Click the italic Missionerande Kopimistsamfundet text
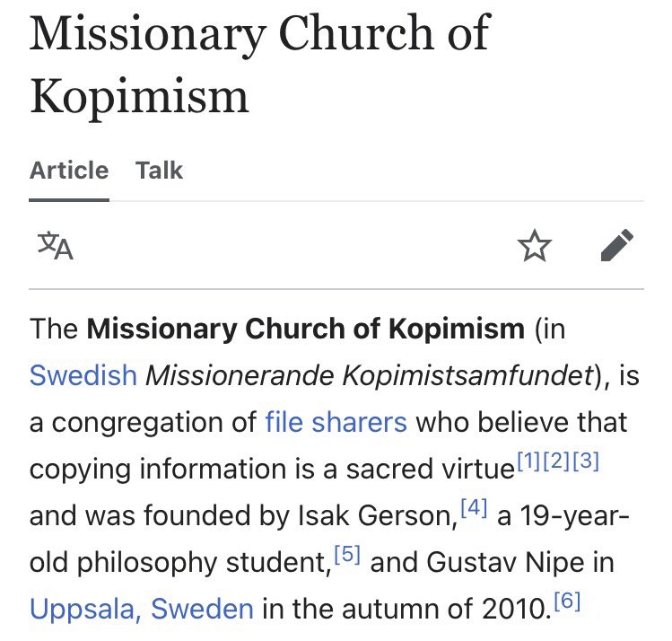 coord(371,375)
